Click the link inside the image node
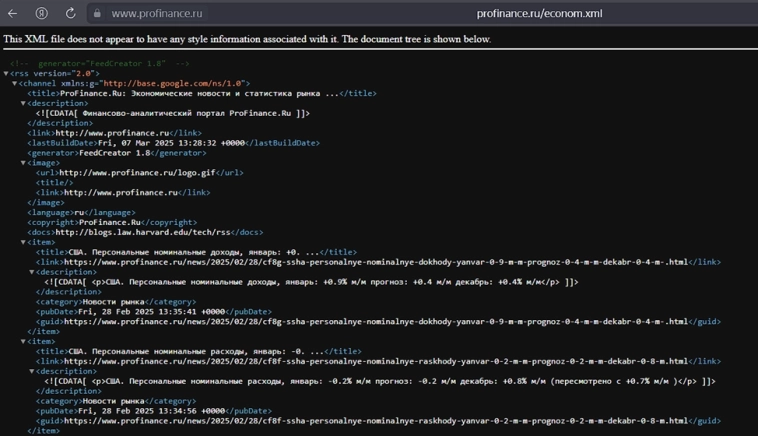Screen dimensions: 758x436 pos(121,192)
